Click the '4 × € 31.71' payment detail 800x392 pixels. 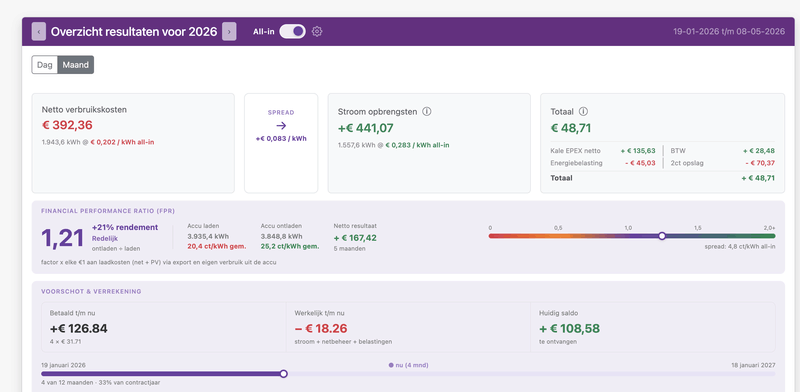click(65, 341)
